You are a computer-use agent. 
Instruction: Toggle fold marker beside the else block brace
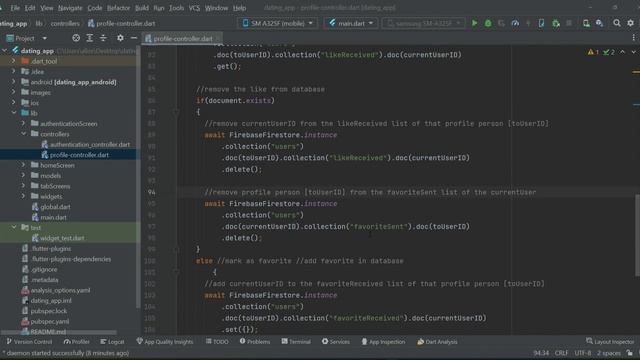tap(176, 272)
